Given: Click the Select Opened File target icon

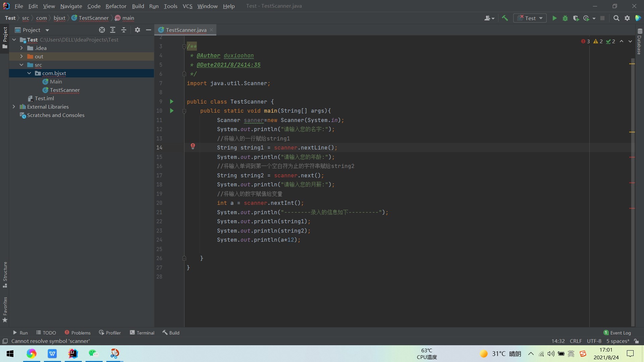Looking at the screenshot, I should pyautogui.click(x=102, y=30).
